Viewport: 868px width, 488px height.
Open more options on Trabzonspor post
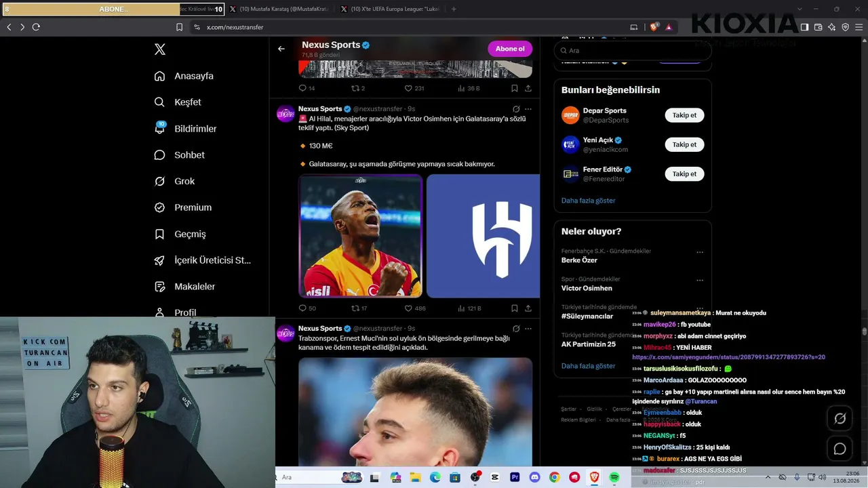(528, 329)
